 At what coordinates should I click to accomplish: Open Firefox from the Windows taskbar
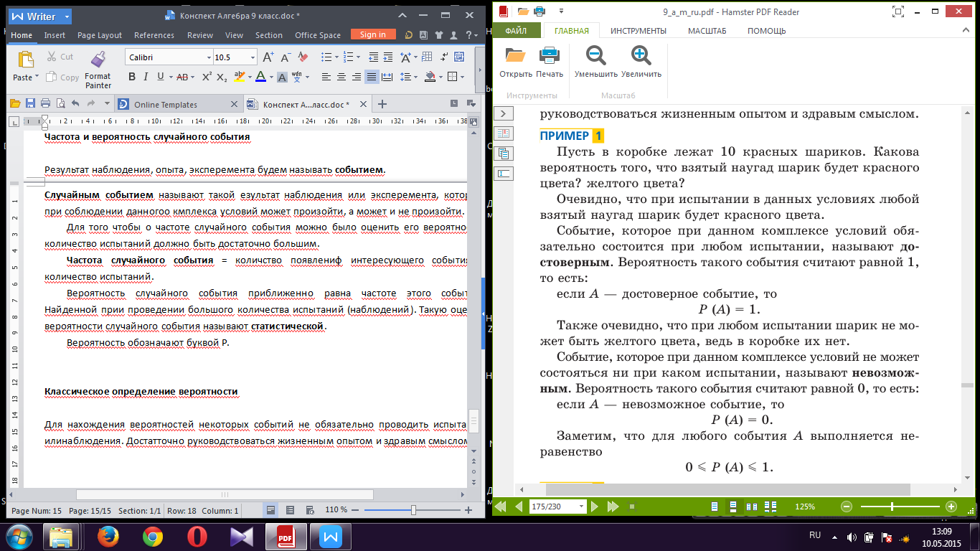(110, 537)
